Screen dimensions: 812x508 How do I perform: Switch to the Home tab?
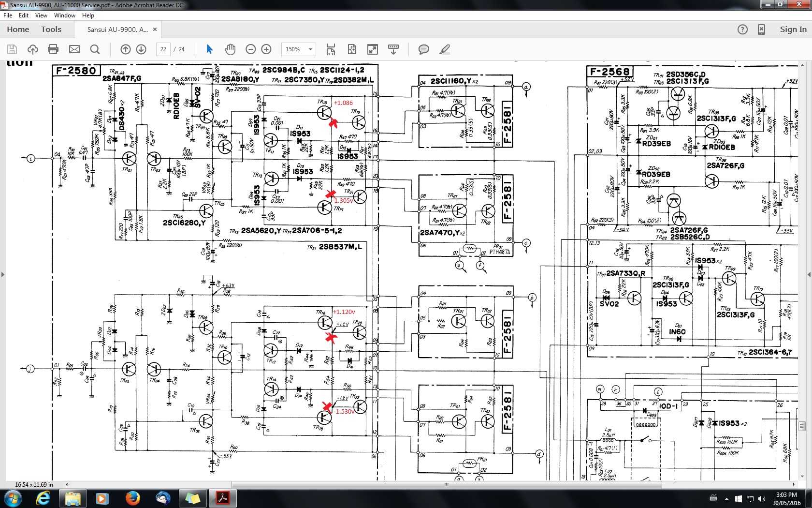tap(18, 30)
